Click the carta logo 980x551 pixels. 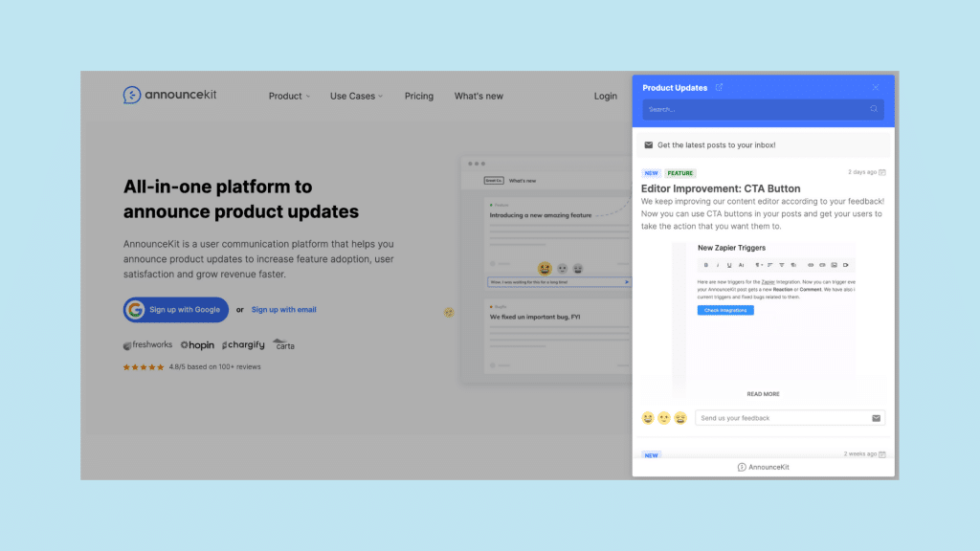click(x=283, y=344)
